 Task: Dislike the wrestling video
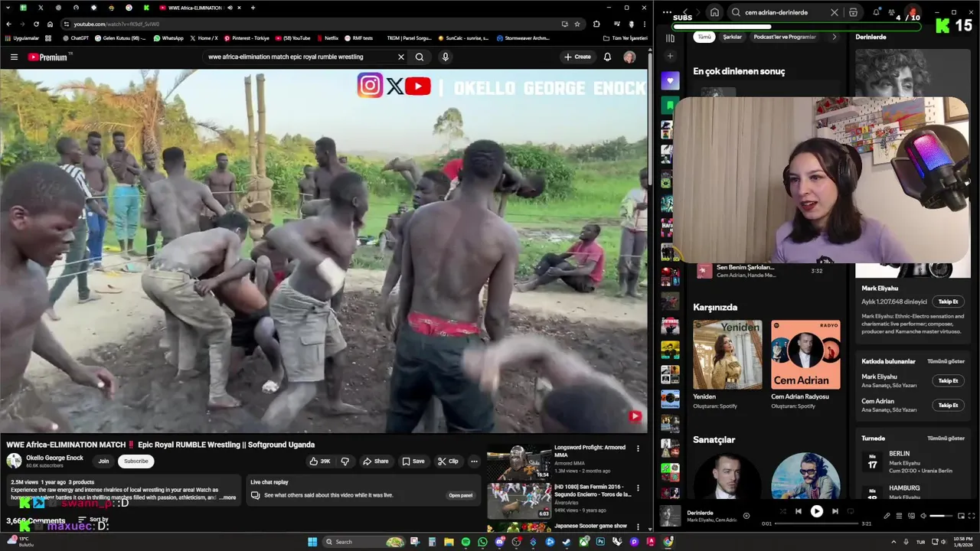click(345, 461)
